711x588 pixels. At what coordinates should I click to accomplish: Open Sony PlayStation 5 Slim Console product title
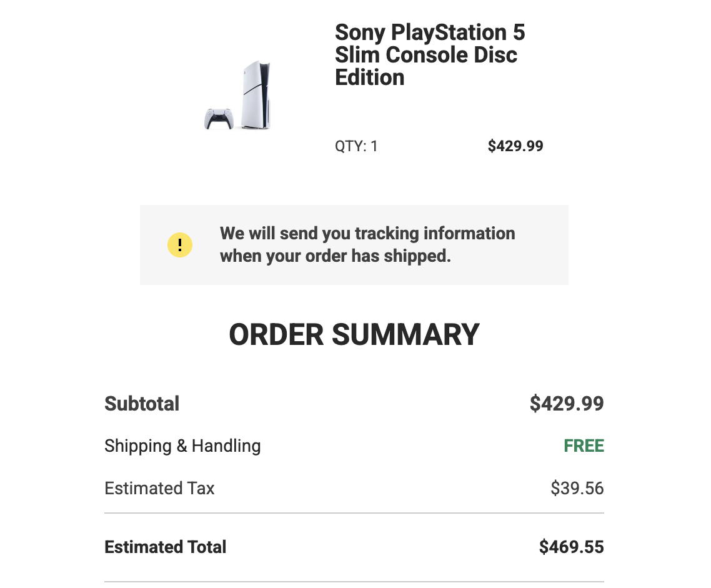pyautogui.click(x=429, y=55)
